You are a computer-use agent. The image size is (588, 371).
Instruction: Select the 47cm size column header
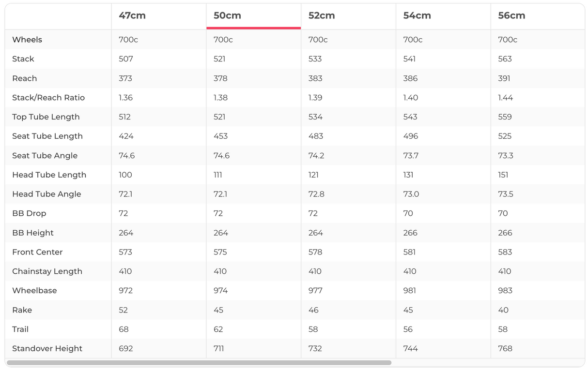[132, 15]
